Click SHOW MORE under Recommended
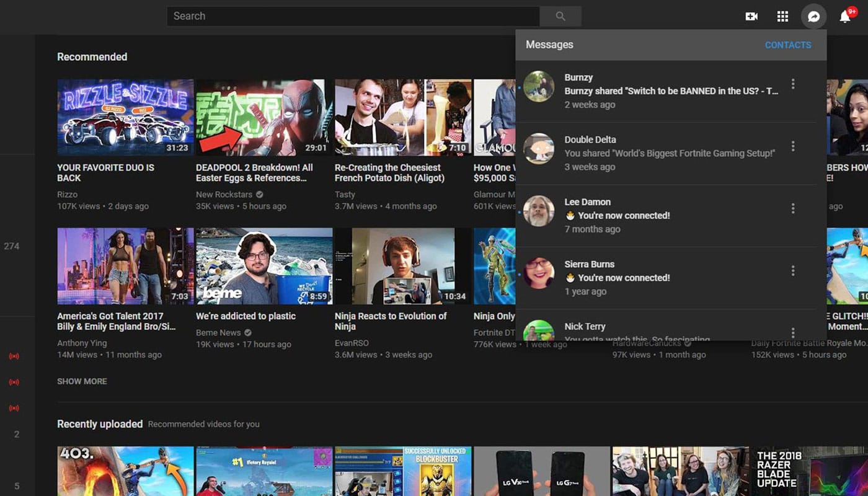The height and width of the screenshot is (496, 868). pyautogui.click(x=82, y=381)
